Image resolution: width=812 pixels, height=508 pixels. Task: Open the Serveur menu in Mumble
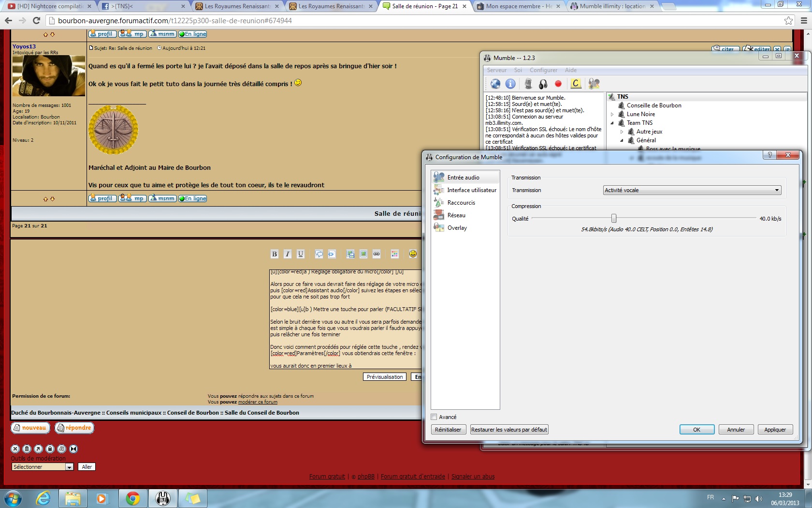(497, 70)
